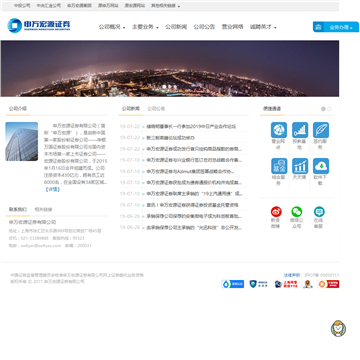Switch to the 相关链接 tab
This screenshot has width=360, height=360.
pos(43,210)
